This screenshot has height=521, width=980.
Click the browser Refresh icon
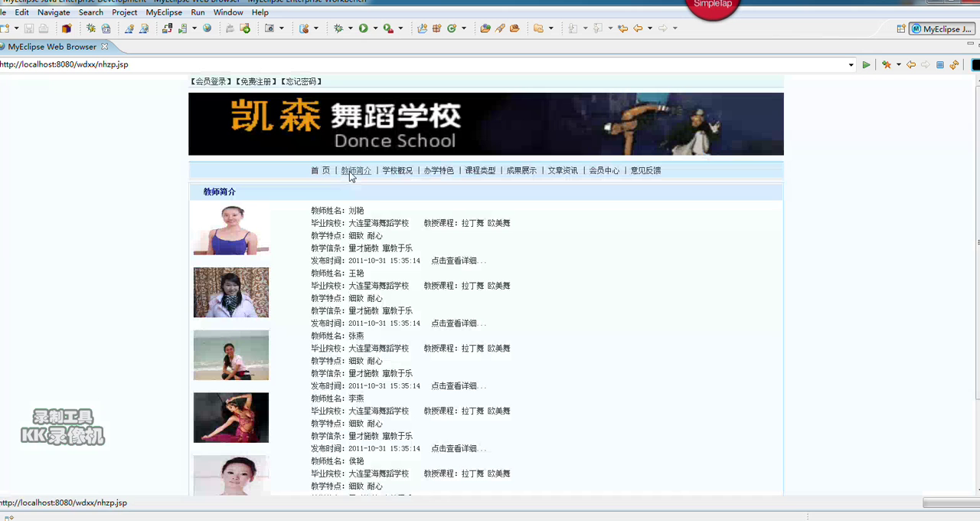click(955, 65)
